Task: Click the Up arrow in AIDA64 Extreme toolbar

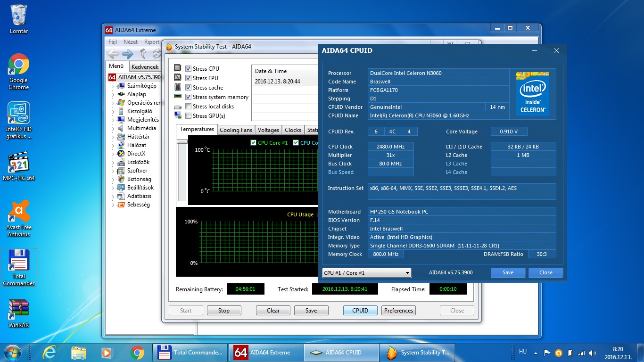Action: coord(143,54)
